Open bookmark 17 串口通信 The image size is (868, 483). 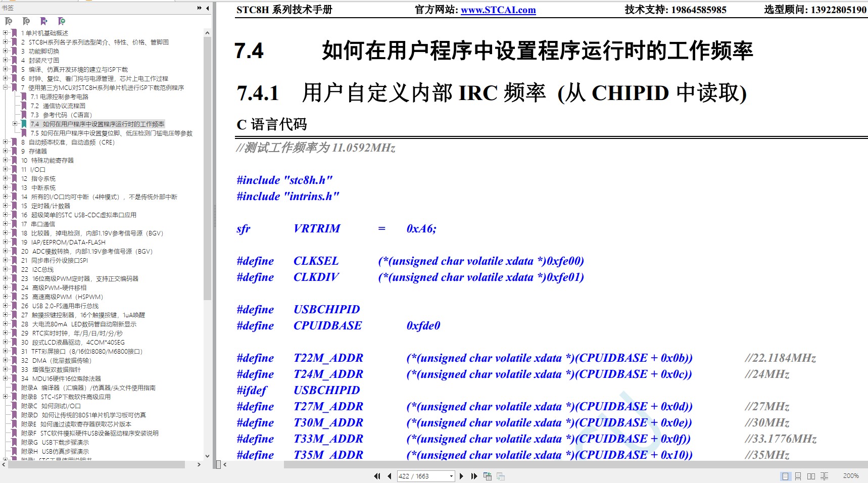point(38,224)
